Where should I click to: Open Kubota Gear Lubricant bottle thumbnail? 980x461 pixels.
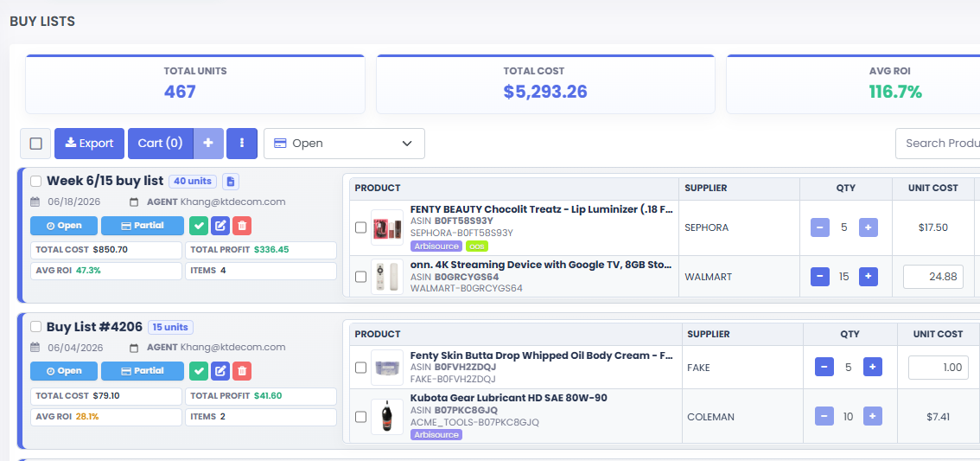[x=387, y=417]
